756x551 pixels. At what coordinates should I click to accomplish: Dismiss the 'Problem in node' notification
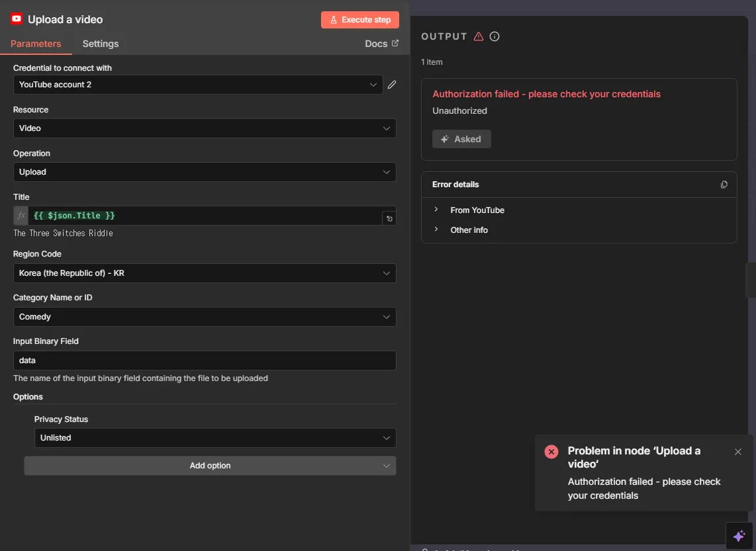738,452
